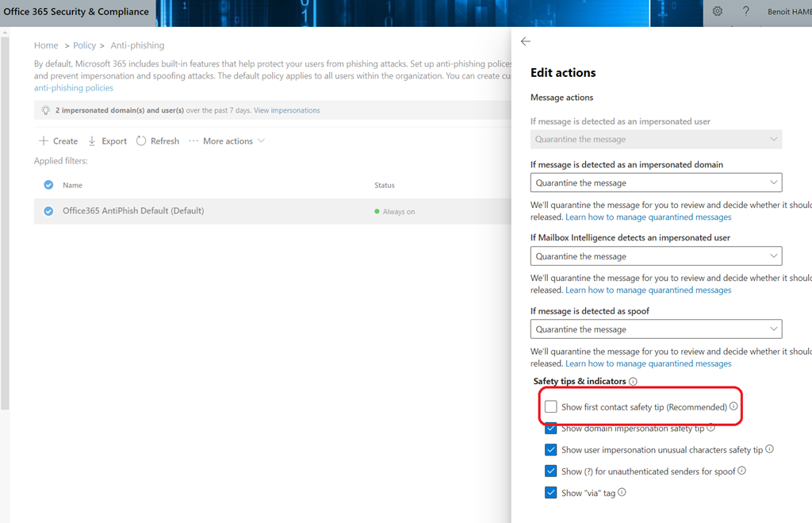Open the settings gear icon
The image size is (812, 523).
tap(717, 11)
